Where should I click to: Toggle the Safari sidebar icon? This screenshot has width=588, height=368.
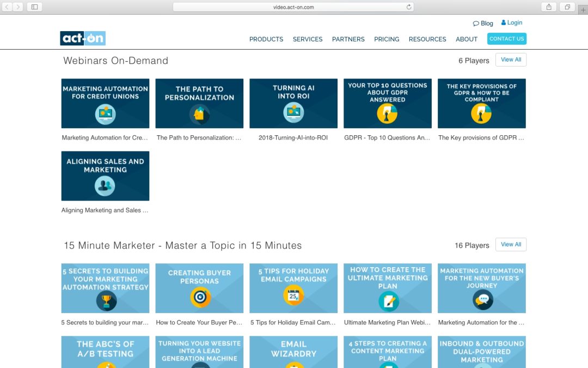coord(34,7)
